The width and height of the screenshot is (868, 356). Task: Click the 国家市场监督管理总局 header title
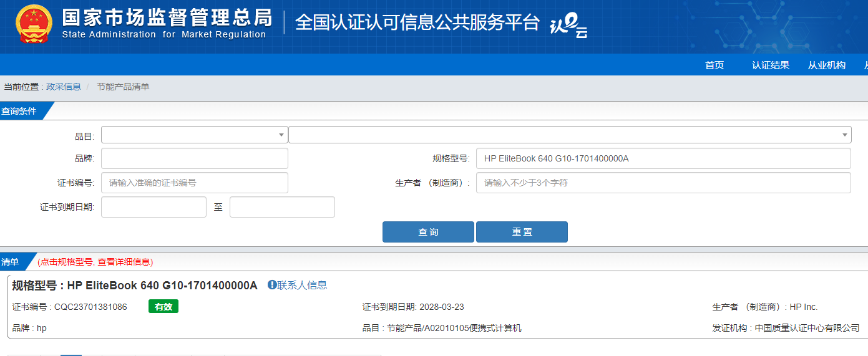click(167, 17)
